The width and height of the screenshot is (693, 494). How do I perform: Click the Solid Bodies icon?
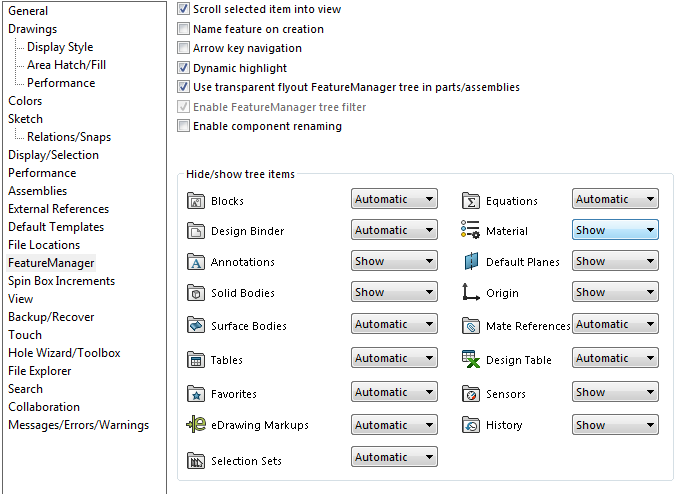pyautogui.click(x=196, y=294)
